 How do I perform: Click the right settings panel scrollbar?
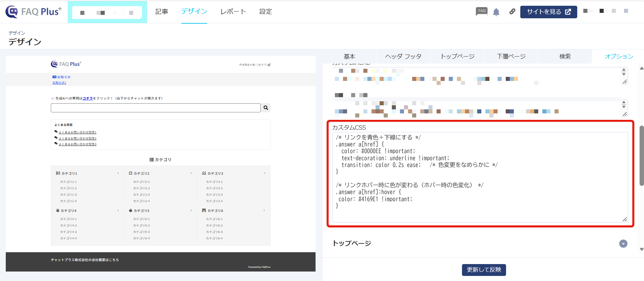click(x=641, y=155)
